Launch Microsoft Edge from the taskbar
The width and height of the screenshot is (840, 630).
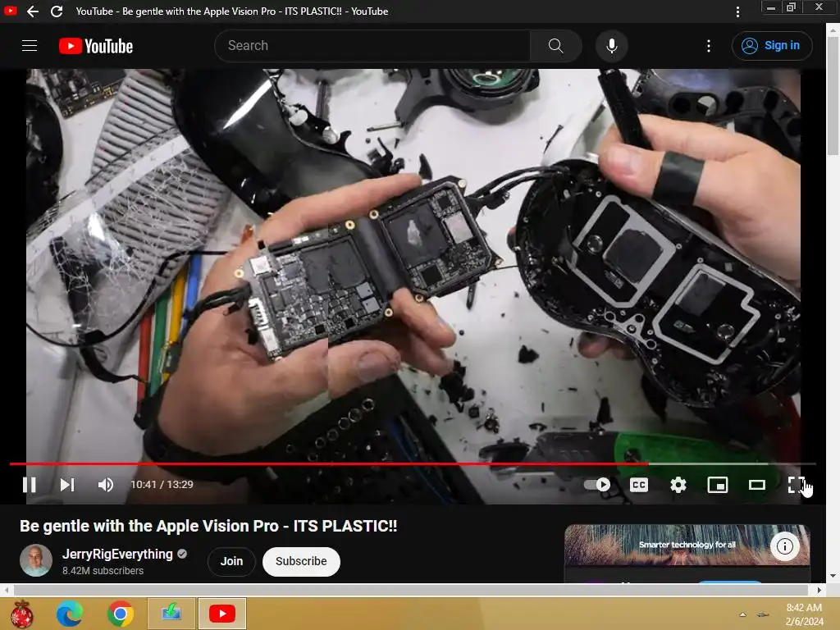70,614
